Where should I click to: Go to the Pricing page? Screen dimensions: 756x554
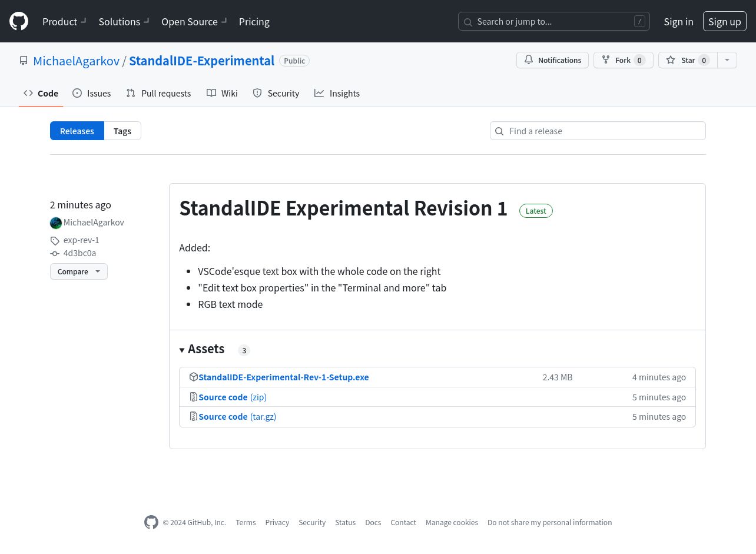point(254,21)
